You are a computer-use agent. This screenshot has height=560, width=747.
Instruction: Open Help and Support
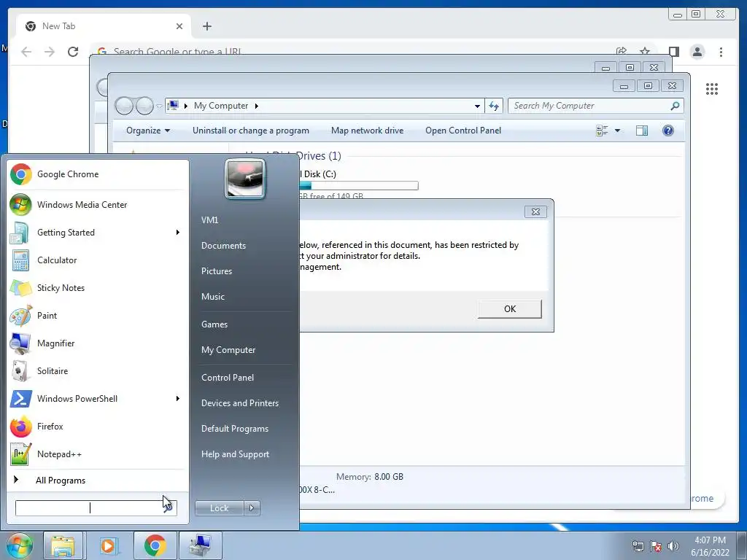click(235, 454)
